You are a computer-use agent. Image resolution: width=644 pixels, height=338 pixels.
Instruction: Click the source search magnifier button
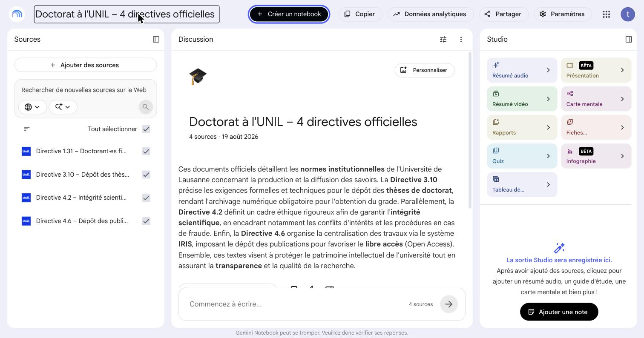tap(146, 107)
